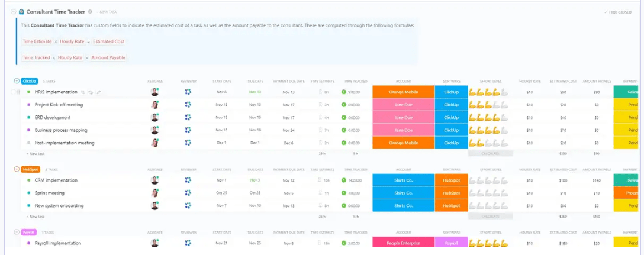The width and height of the screenshot is (644, 255).
Task: Start timer on New system onboarding play icon
Action: (344, 206)
